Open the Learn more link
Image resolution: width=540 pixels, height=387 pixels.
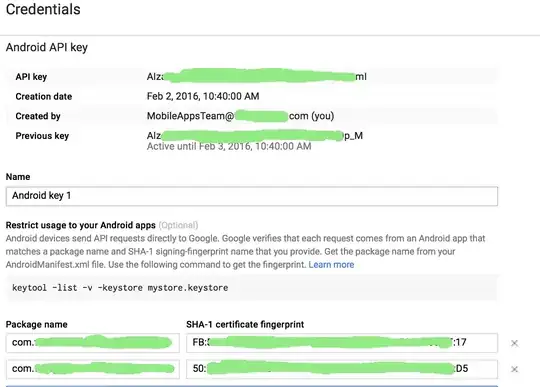(x=331, y=264)
